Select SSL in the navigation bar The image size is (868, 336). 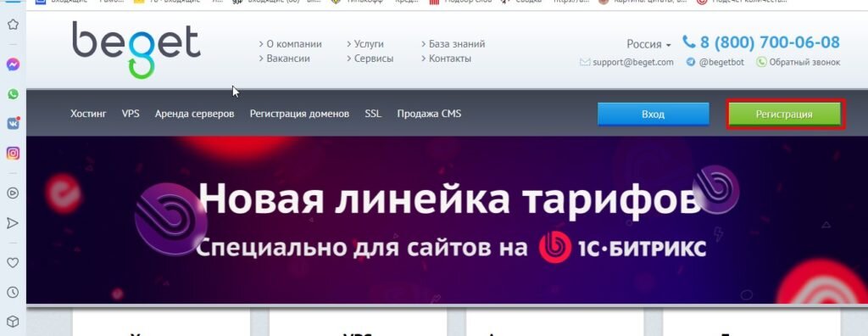click(x=373, y=114)
